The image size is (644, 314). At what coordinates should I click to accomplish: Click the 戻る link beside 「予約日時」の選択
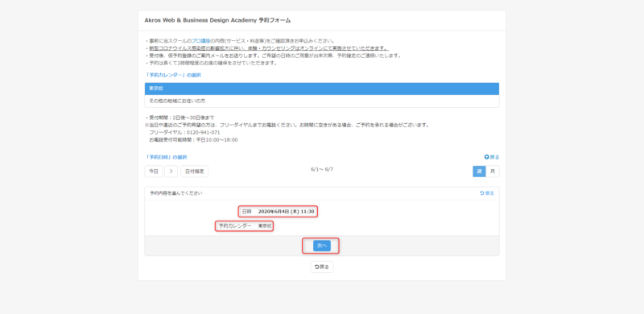[492, 157]
